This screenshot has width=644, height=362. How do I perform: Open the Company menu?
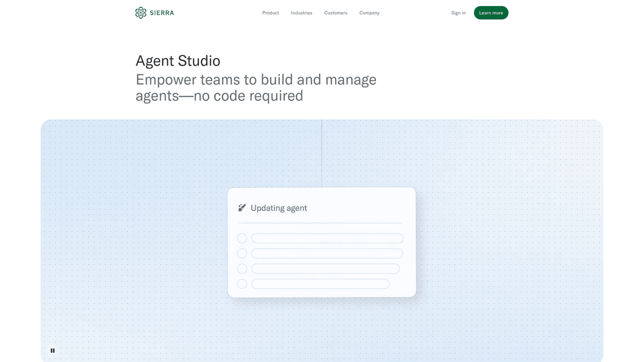369,13
